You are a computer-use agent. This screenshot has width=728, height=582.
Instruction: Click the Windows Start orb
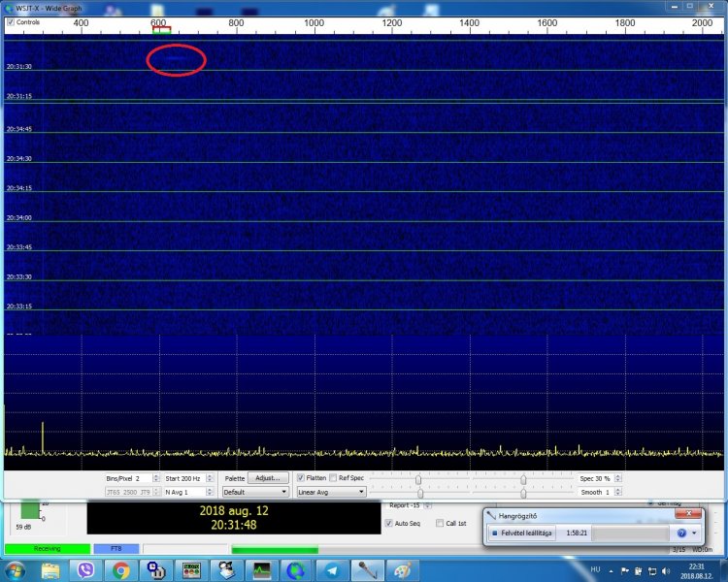[17, 570]
